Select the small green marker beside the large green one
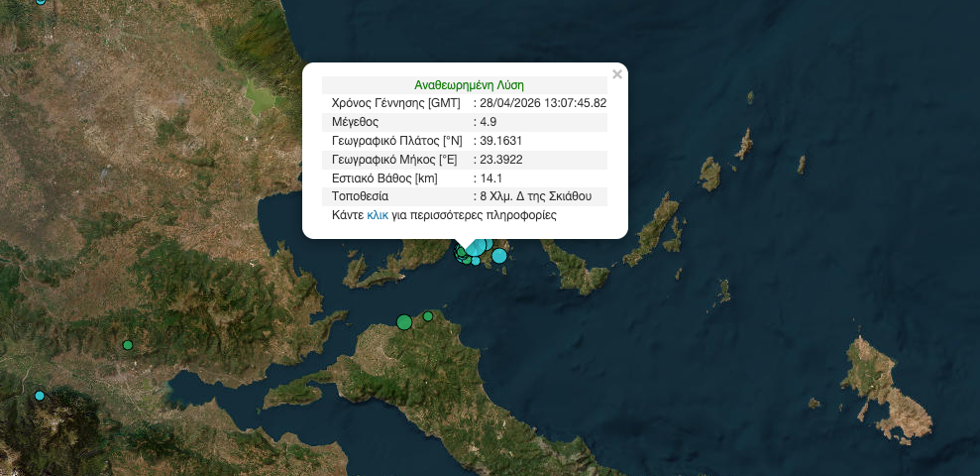 tap(428, 316)
